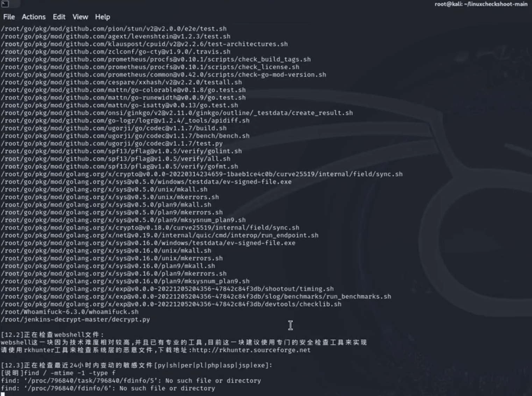
Task: Select the mattn/go-isatty go.test.sh line
Action: click(120, 105)
